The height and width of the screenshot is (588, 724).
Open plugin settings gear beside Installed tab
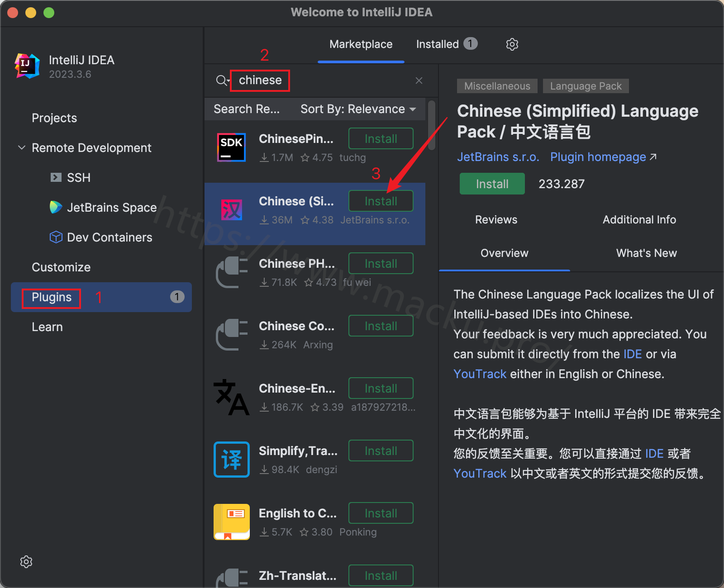point(512,44)
